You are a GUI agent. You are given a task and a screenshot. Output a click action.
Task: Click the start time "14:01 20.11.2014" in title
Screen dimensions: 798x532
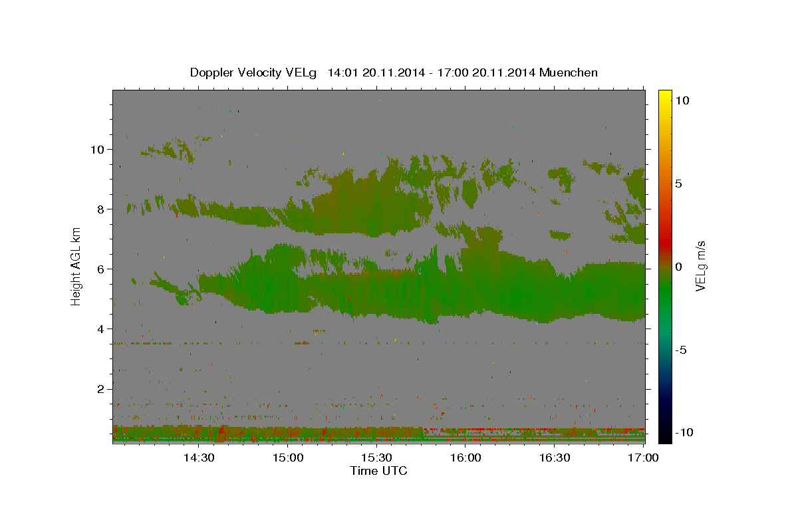(x=374, y=72)
